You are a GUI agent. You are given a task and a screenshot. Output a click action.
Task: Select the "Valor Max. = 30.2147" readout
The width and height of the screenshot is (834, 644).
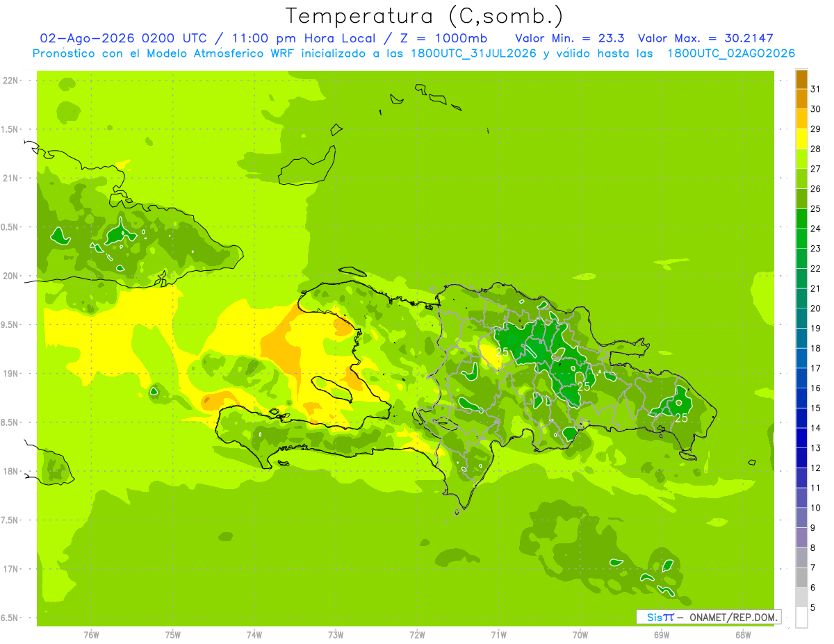[705, 38]
